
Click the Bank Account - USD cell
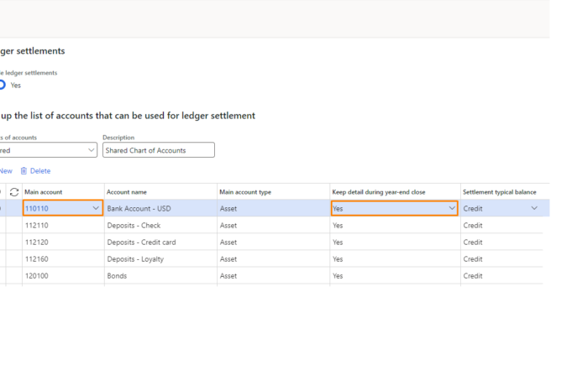coord(161,208)
